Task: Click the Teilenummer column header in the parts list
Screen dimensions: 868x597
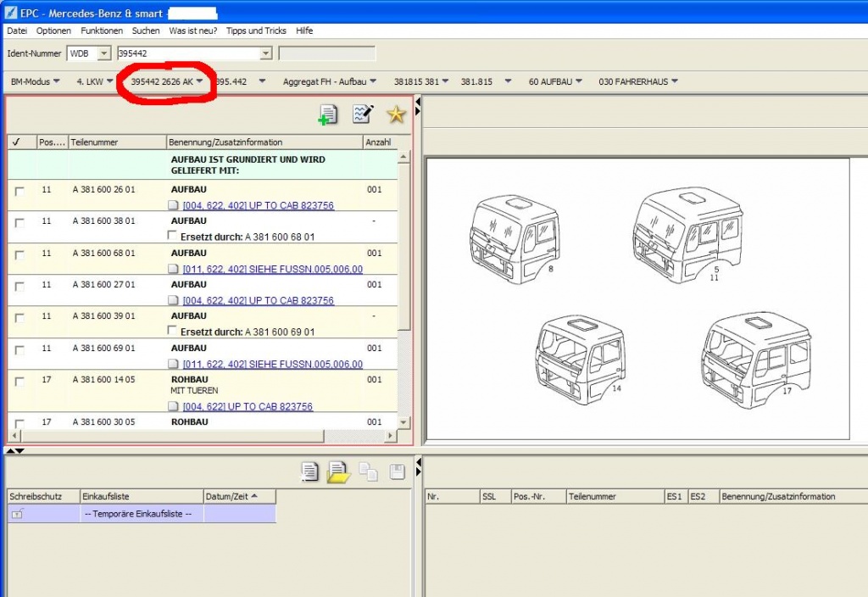Action: coord(117,142)
